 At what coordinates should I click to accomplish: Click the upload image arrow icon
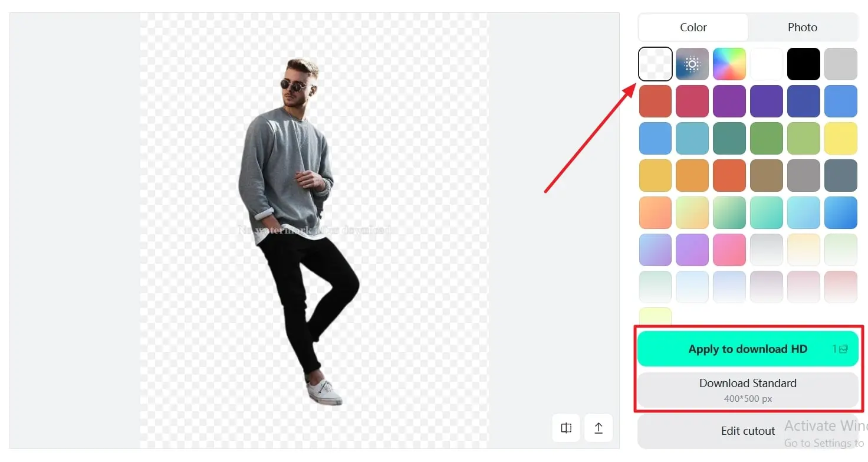pos(599,428)
